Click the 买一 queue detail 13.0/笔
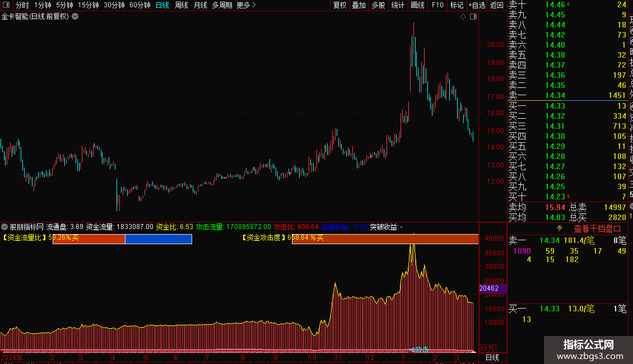Image resolution: width=633 pixels, height=364 pixels. pos(581,309)
